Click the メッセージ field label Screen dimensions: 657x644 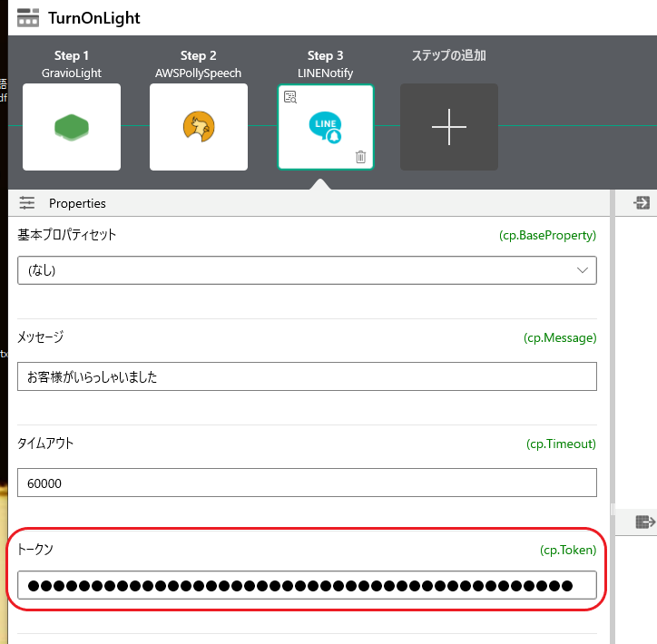40,337
